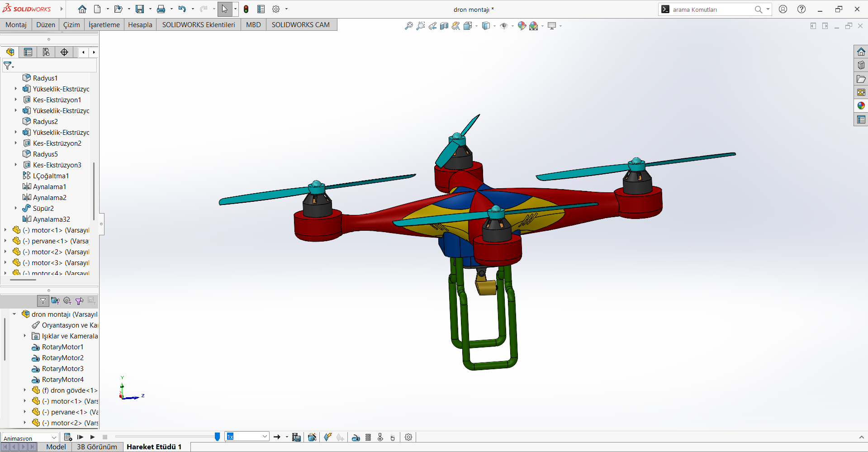Click the Calculate motion study icon
The image size is (868, 452).
(68, 437)
